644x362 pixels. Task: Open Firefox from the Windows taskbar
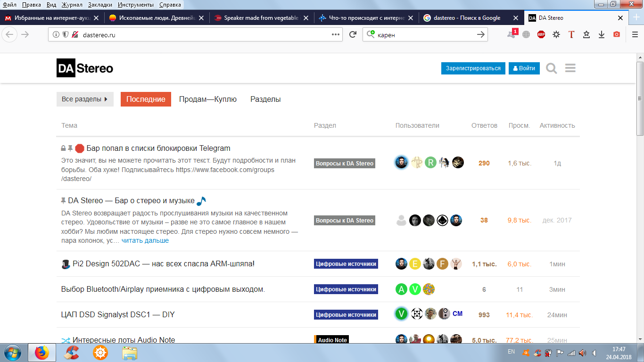(x=42, y=353)
